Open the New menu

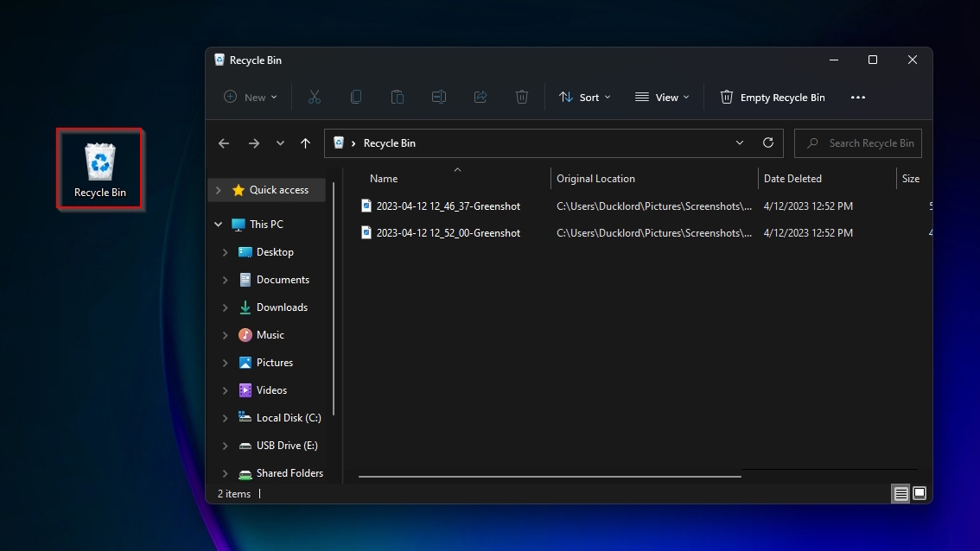[x=250, y=97]
